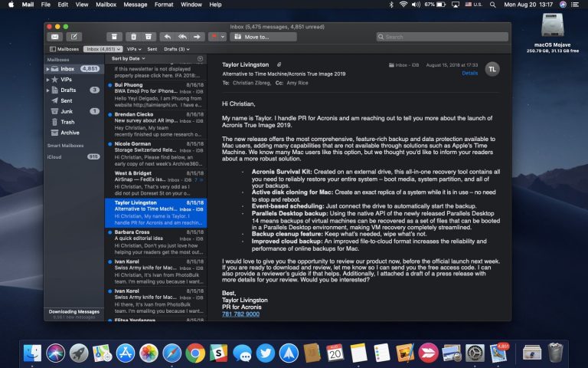Open the flag color dropdown arrow
Viewport: 588px width, 368px height.
point(223,37)
